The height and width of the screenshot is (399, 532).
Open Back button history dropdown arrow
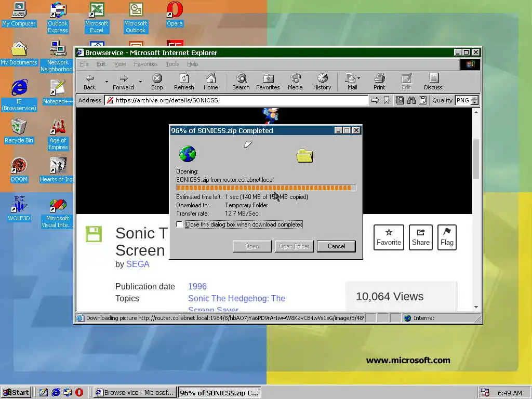coord(106,82)
